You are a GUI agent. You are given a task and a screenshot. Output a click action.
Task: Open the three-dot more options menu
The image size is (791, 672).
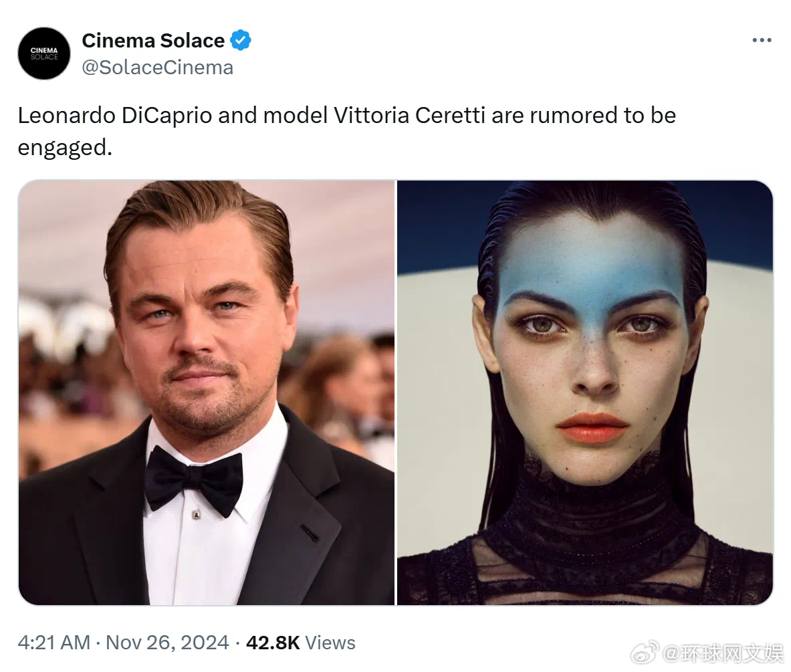coord(761,40)
